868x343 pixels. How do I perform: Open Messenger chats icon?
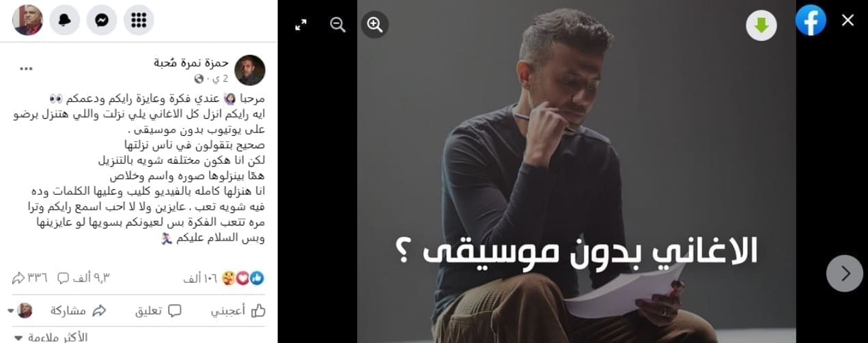pyautogui.click(x=102, y=20)
